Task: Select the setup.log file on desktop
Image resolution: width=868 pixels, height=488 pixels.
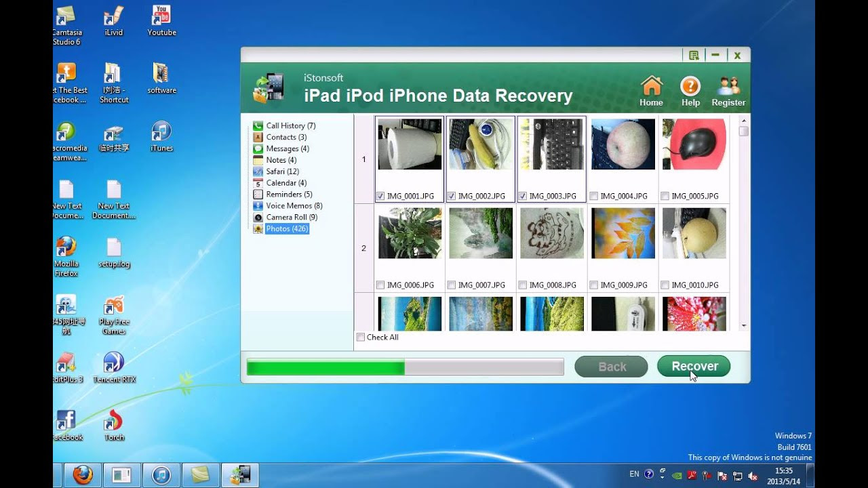Action: [114, 253]
